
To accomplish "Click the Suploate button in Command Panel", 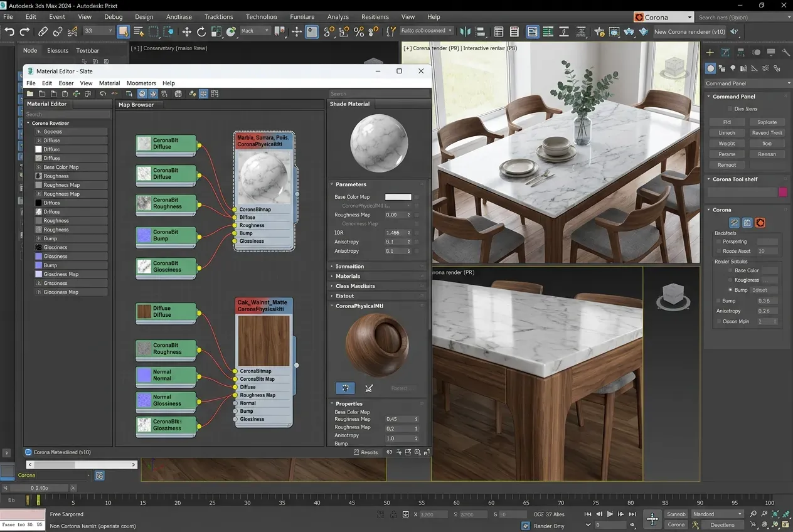I will [x=767, y=122].
